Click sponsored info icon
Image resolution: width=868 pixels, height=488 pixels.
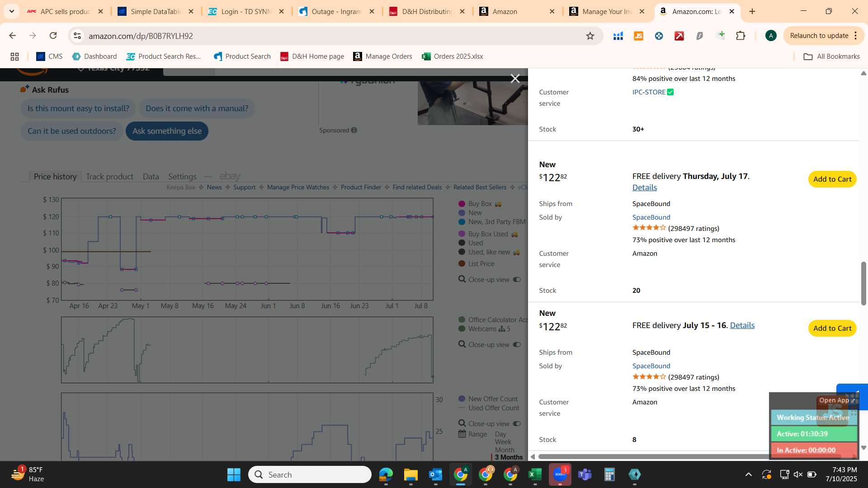point(354,130)
